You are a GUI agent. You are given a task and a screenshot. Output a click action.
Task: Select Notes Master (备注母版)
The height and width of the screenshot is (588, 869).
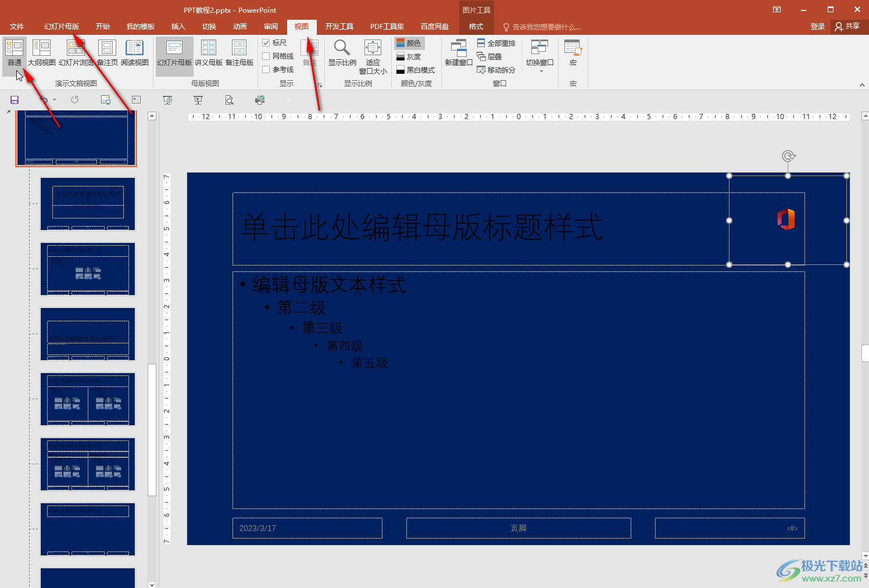[239, 53]
